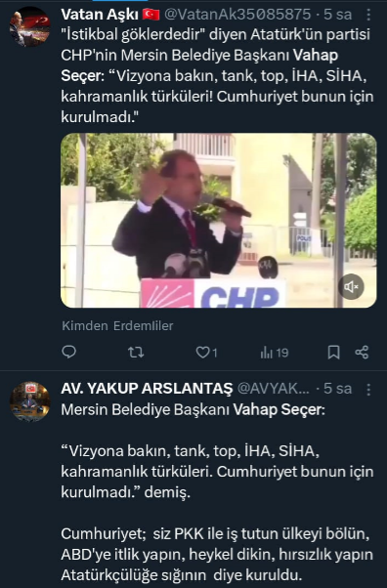Open the @VatanAk35085875 handle link

(x=237, y=15)
